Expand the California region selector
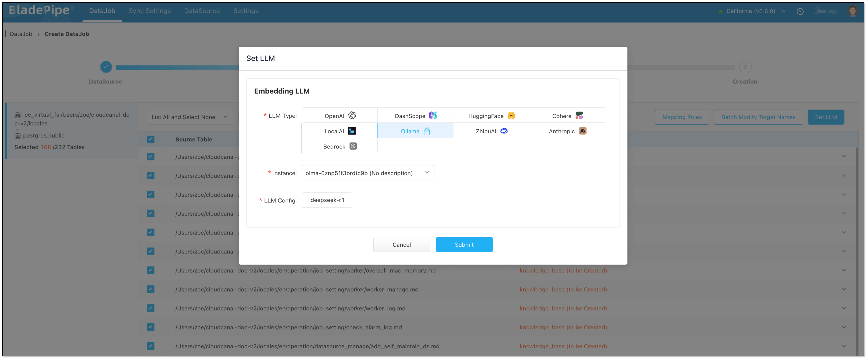Viewport: 868px width, 360px height. click(x=751, y=11)
